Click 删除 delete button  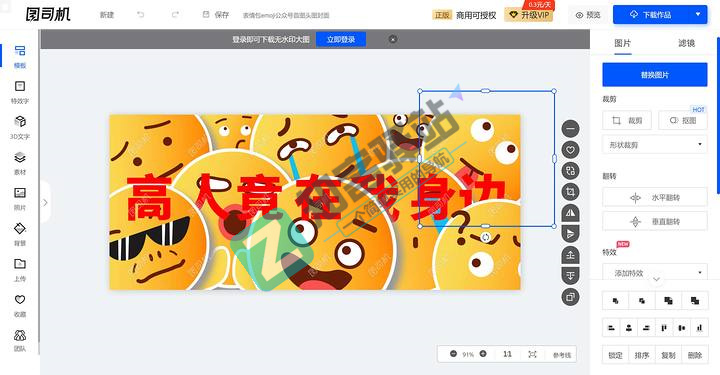[x=695, y=355]
